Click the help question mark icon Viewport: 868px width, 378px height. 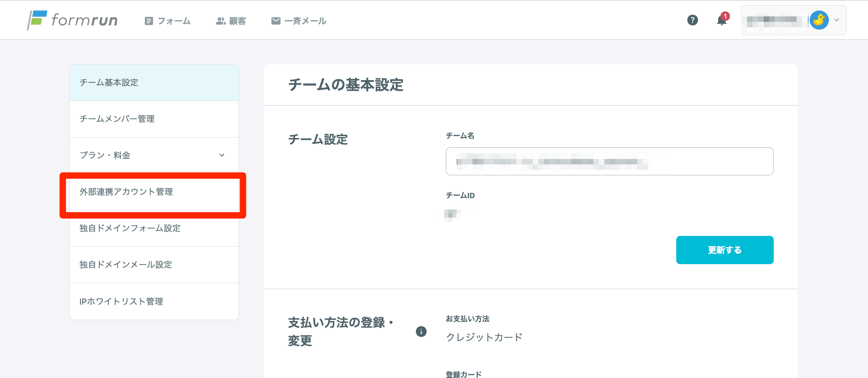(x=692, y=20)
